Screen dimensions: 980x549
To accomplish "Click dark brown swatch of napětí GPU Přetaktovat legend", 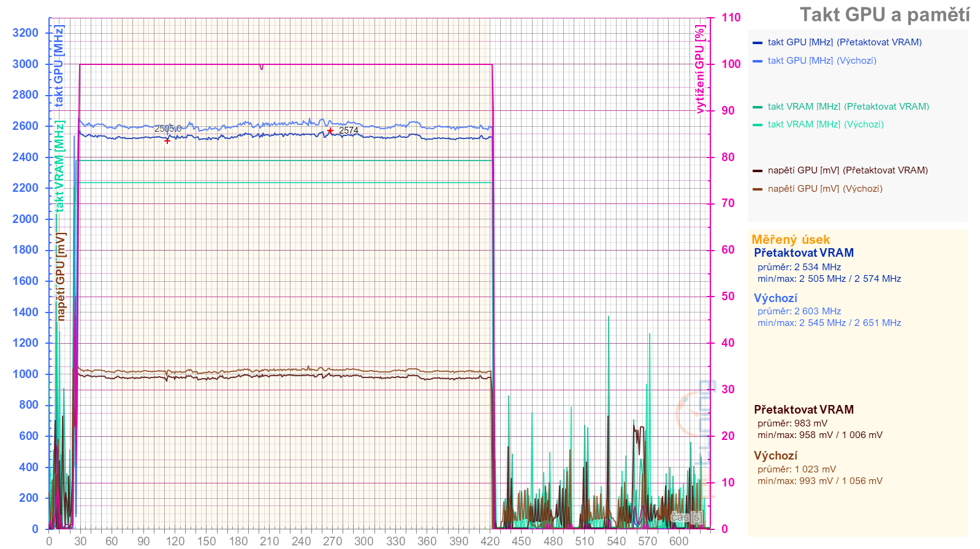I will pos(758,171).
